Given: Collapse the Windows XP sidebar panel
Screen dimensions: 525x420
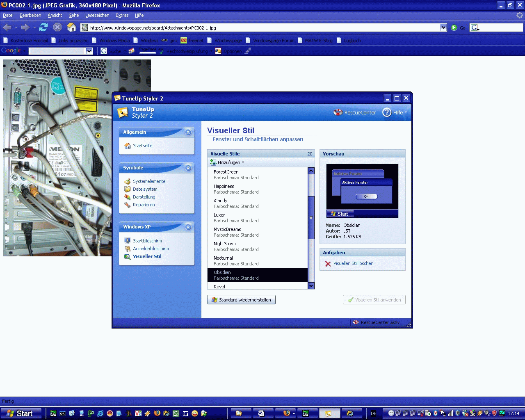Looking at the screenshot, I should (188, 227).
